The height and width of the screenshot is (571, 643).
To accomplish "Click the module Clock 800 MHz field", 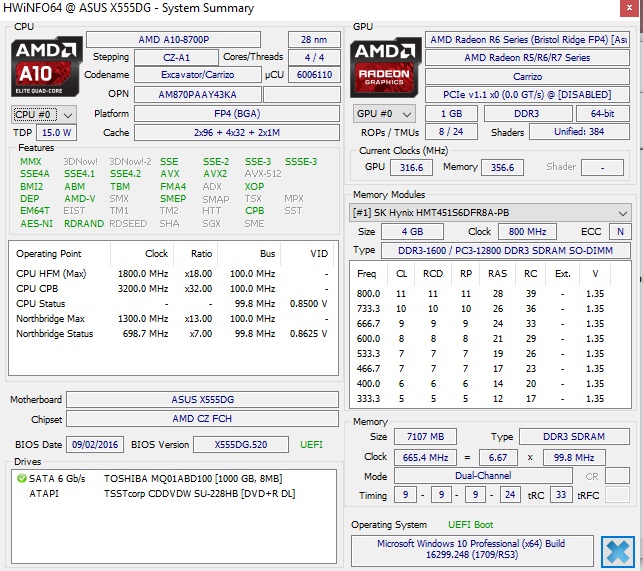I will [527, 232].
